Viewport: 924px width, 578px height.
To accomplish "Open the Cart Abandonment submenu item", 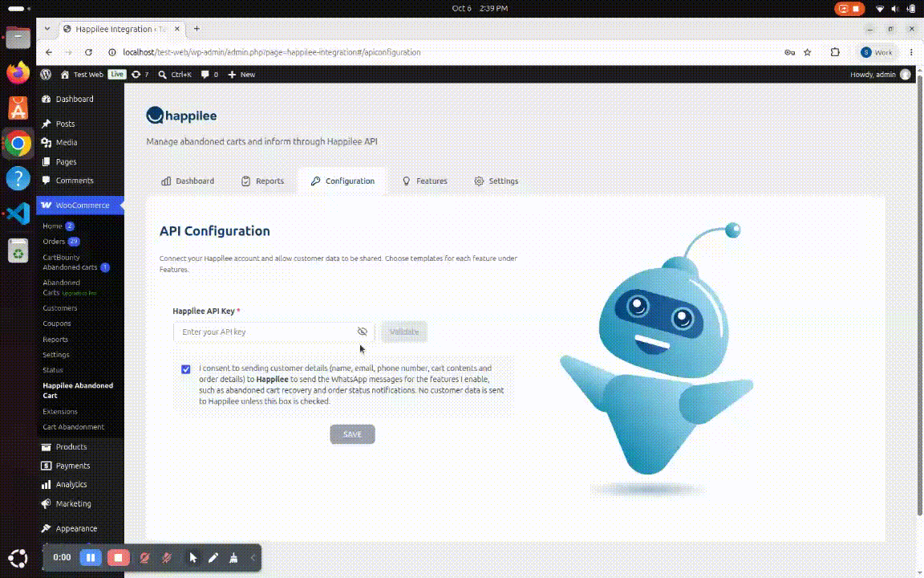I will click(x=73, y=426).
